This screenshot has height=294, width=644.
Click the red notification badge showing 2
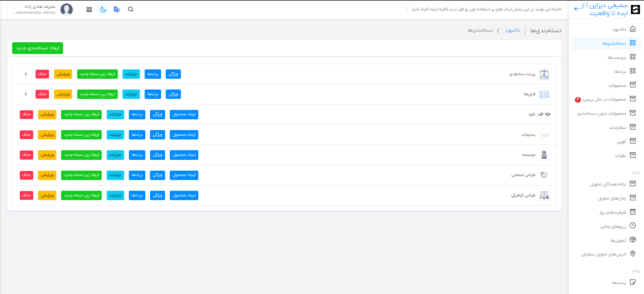[578, 100]
